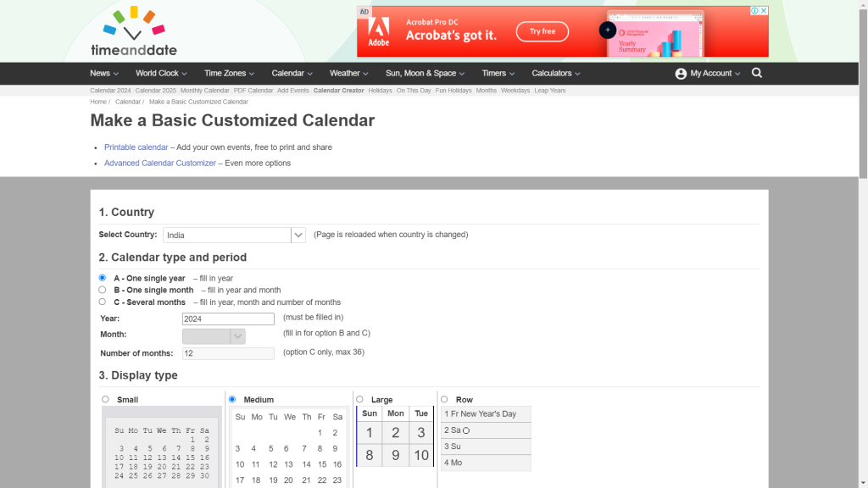
Task: Expand the Month dropdown
Action: tap(214, 335)
